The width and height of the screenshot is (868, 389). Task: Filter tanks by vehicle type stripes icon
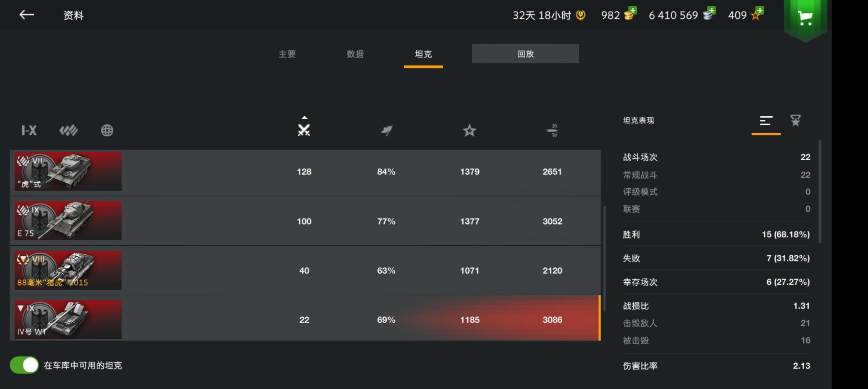click(68, 130)
